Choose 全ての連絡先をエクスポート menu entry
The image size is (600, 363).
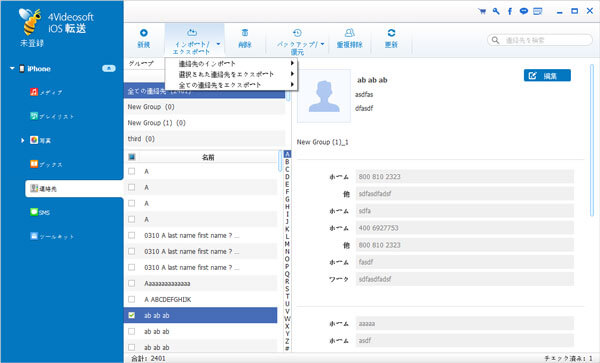pyautogui.click(x=232, y=85)
